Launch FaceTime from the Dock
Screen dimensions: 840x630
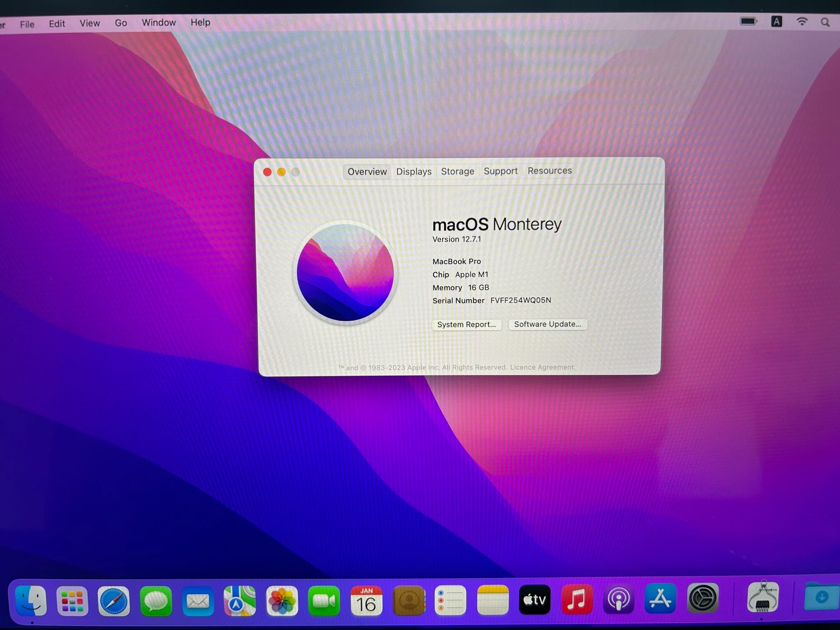pyautogui.click(x=324, y=600)
